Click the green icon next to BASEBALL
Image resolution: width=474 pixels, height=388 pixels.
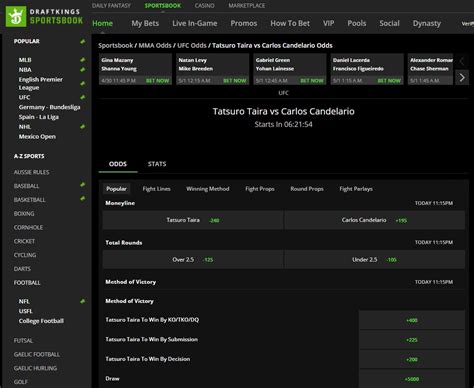coord(83,185)
